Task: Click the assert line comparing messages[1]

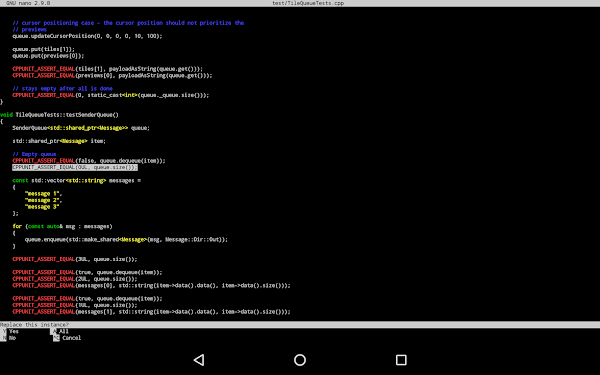Action: click(152, 312)
